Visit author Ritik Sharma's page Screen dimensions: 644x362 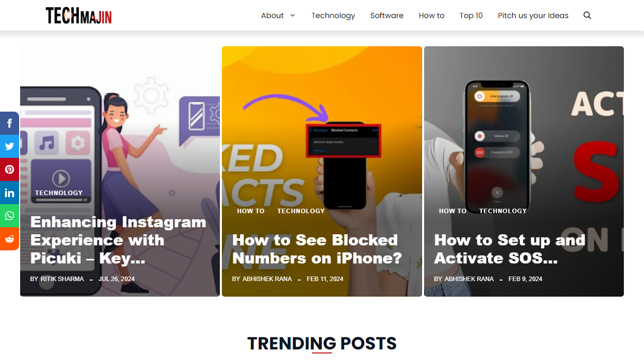[x=62, y=279]
